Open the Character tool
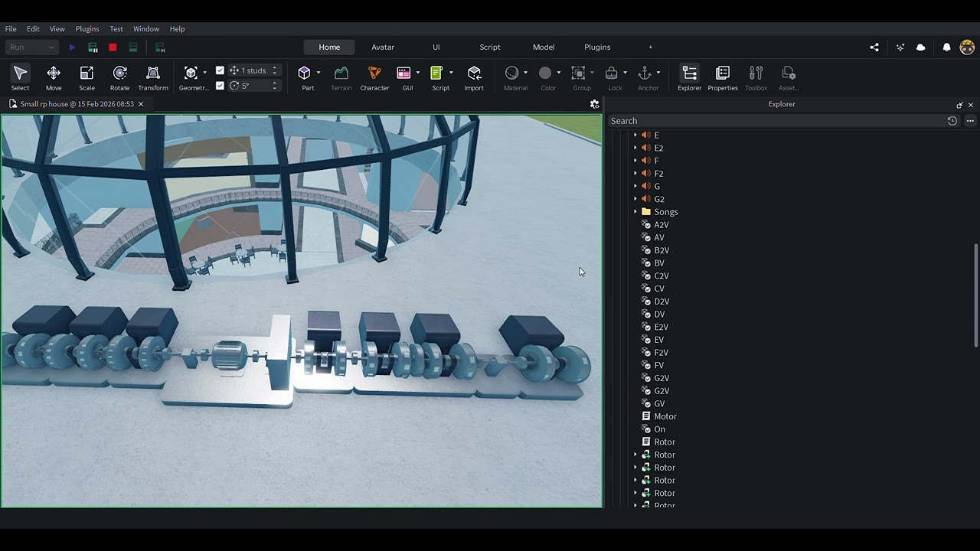The image size is (980, 551). pos(374,77)
